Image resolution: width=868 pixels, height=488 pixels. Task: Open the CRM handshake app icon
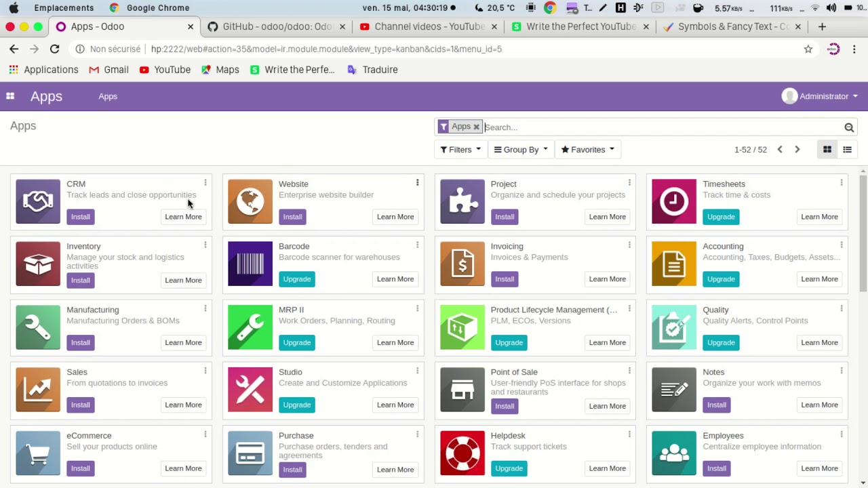(x=38, y=201)
